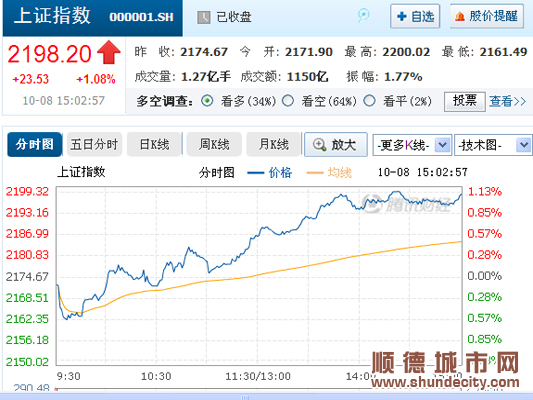This screenshot has height=400, width=533.
Task: Click the clock icon beside 已收盘
Action: click(203, 17)
